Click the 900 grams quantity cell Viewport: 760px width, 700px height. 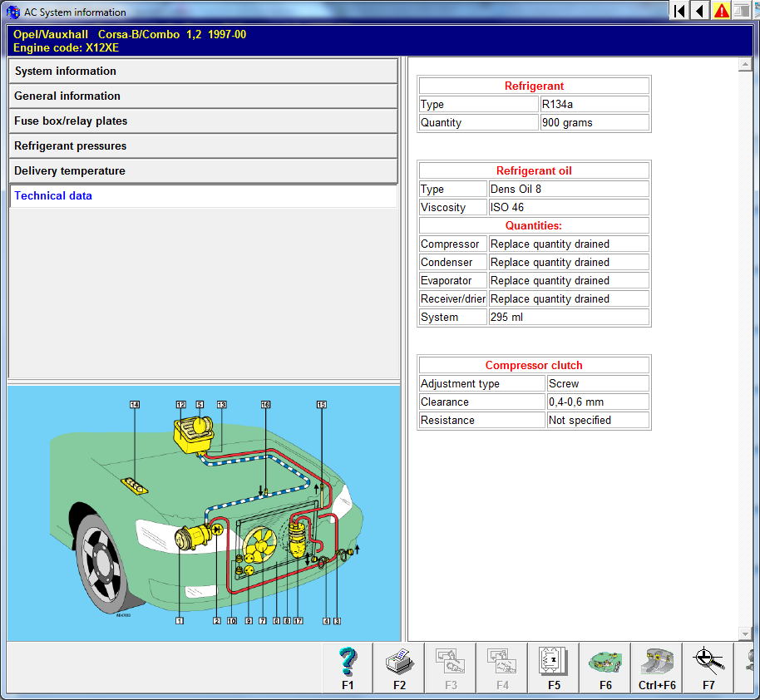pos(595,123)
